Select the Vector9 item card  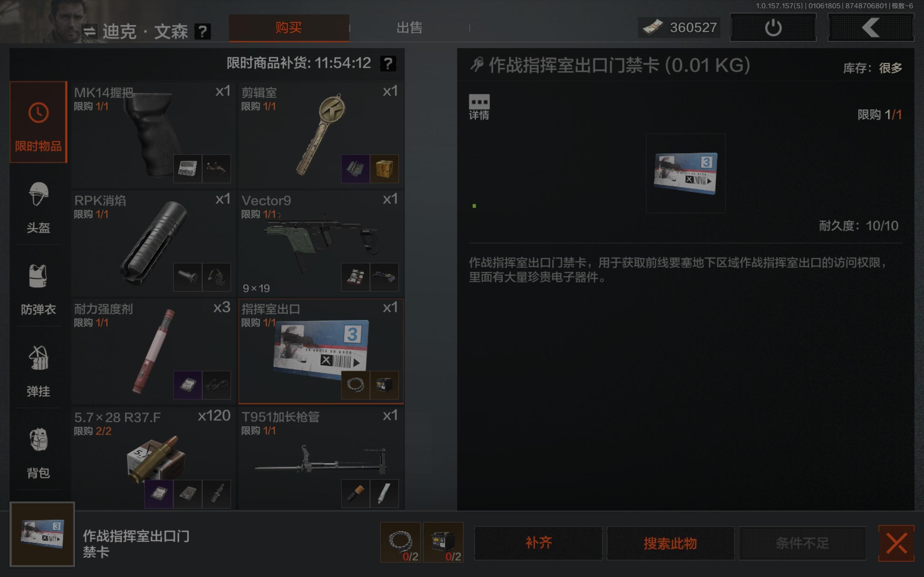pos(321,243)
